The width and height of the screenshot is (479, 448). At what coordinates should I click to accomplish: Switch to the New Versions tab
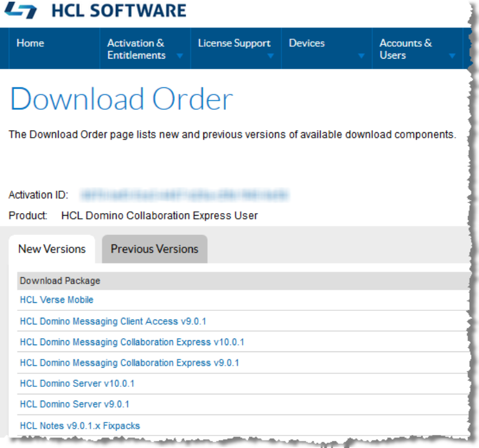[52, 249]
